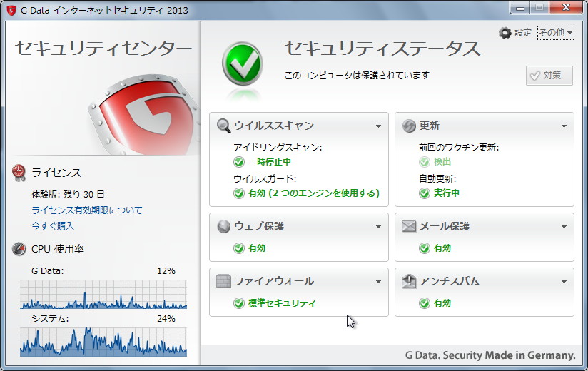
Task: Click the ウイルスガード: label
Action: 265,179
